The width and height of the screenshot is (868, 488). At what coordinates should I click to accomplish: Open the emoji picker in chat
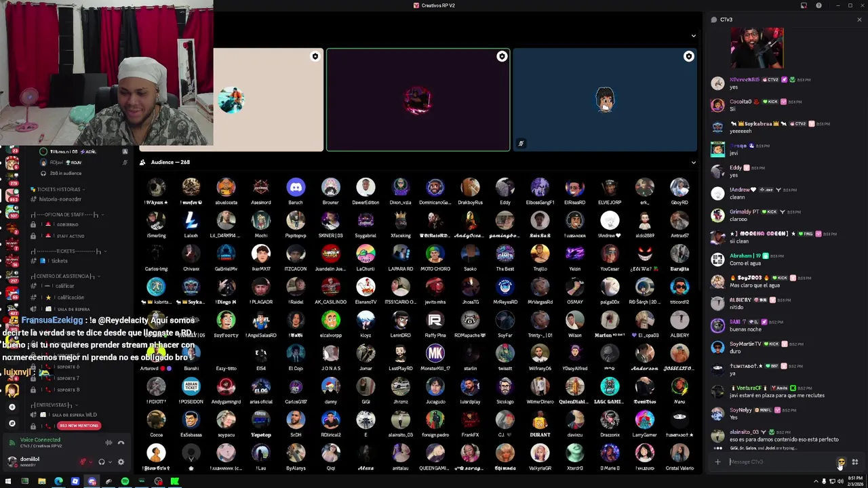coord(842,462)
